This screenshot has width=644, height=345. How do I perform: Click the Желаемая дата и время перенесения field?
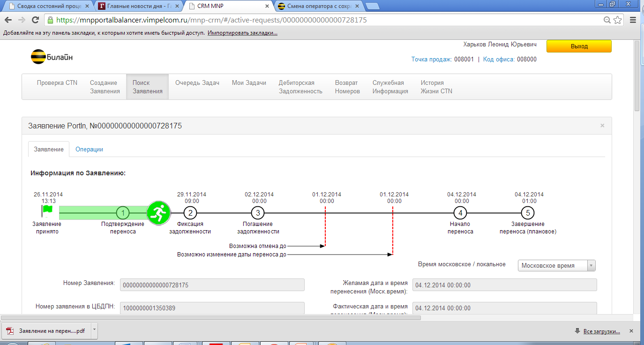pyautogui.click(x=504, y=285)
